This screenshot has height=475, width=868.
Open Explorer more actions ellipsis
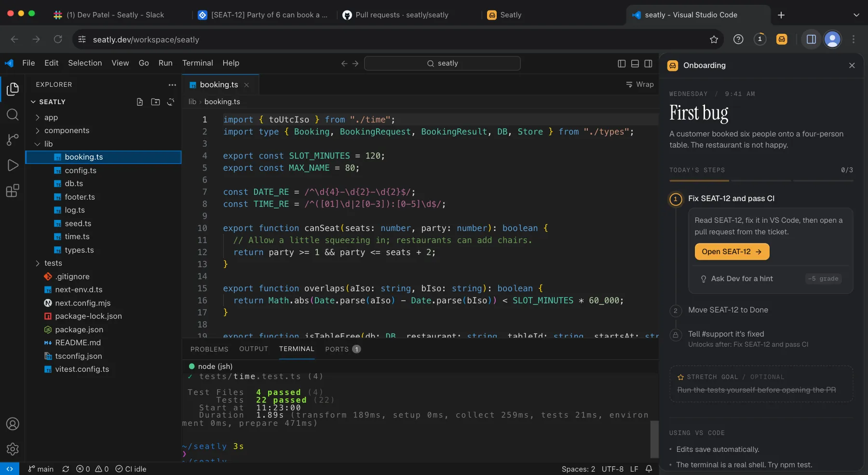click(x=172, y=85)
